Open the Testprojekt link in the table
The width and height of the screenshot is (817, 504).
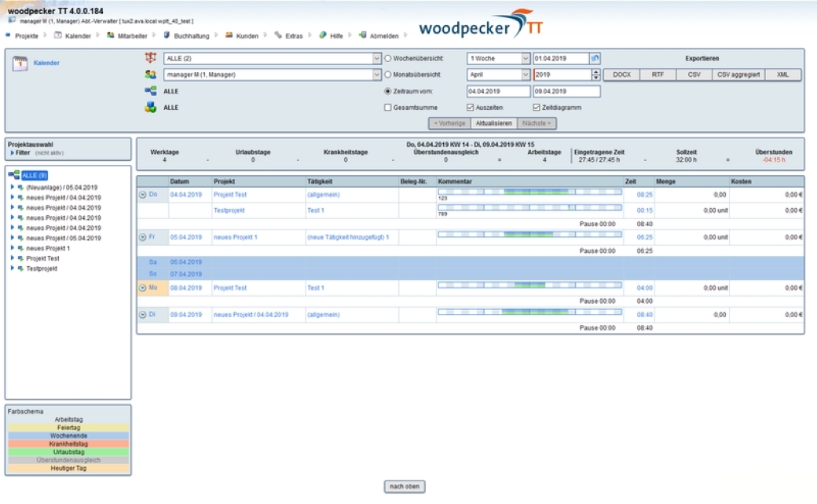[x=229, y=210]
